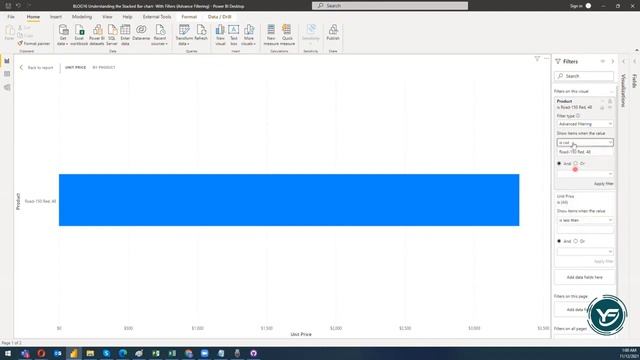This screenshot has height=360, width=640.
Task: Open Power BI datasets
Action: pos(97,35)
